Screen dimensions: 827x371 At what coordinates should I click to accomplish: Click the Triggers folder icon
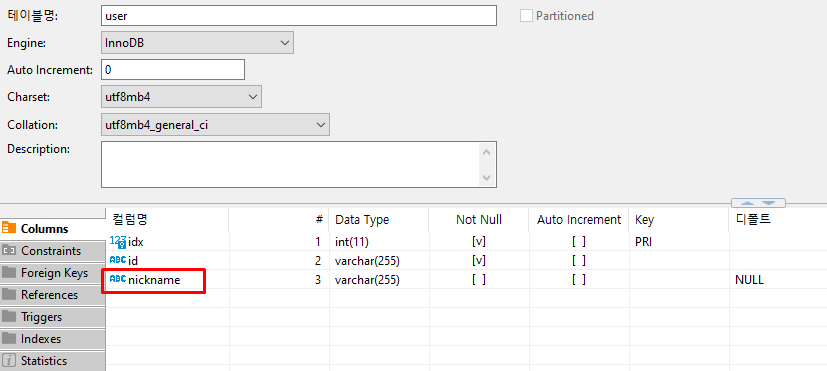pos(9,317)
